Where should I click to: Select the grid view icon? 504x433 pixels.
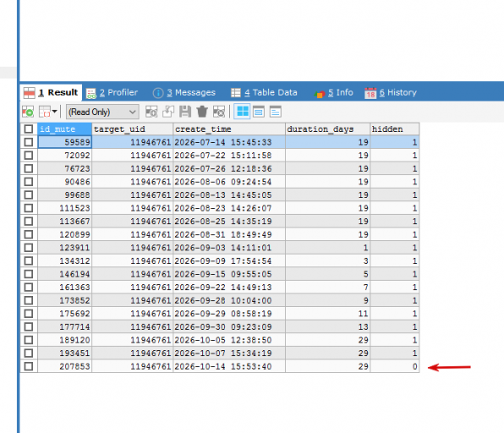pyautogui.click(x=242, y=112)
